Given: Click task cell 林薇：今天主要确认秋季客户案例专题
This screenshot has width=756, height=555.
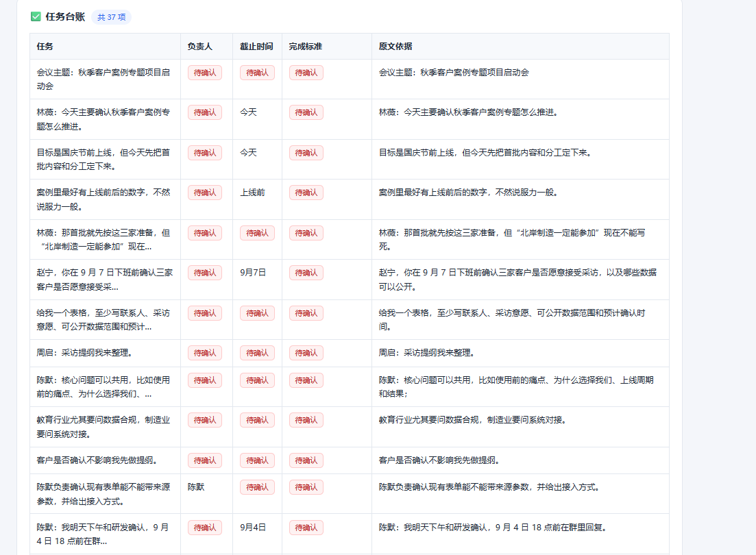Looking at the screenshot, I should coord(103,119).
